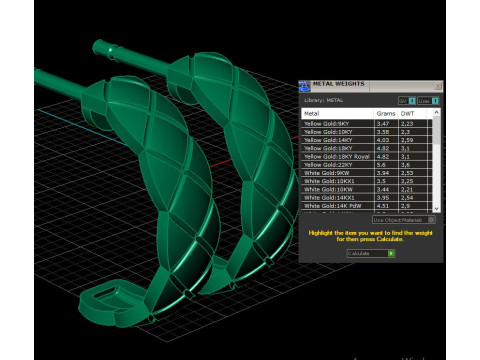480x360 pixels.
Task: Select the White Gold:14KX1 row
Action: (x=367, y=198)
